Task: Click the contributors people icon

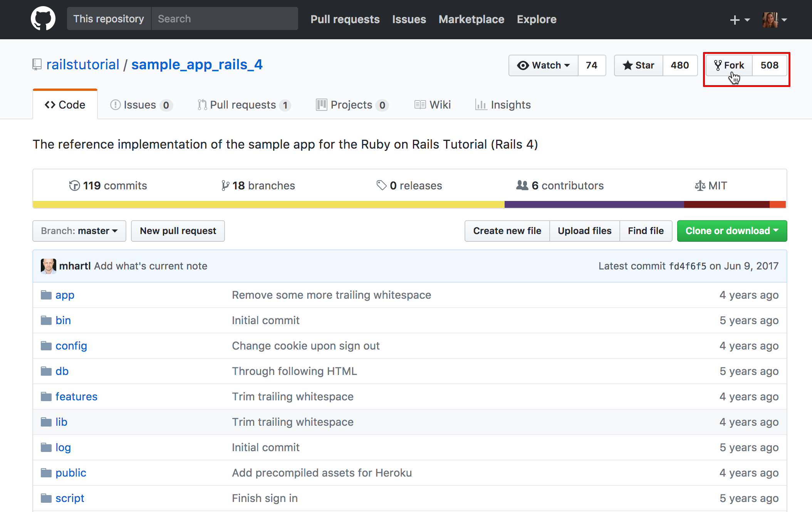Action: point(522,185)
